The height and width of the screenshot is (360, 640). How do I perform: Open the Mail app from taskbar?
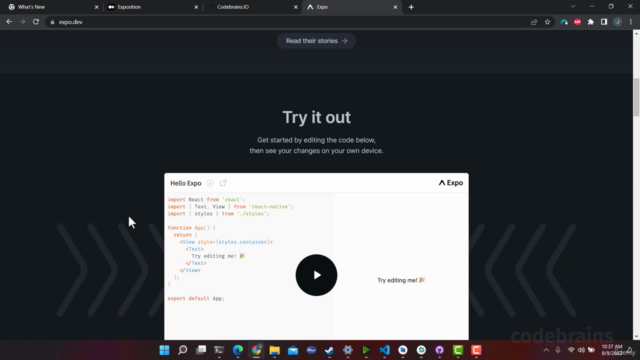(293, 350)
